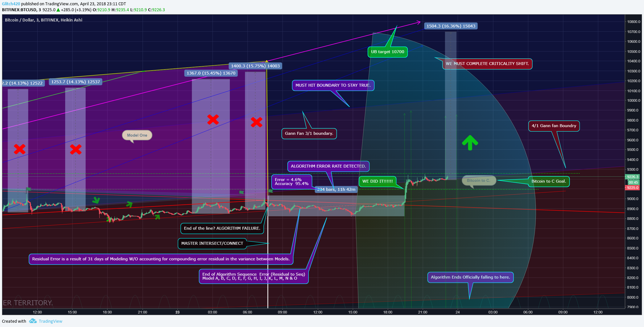The image size is (644, 327).
Task: Select the 'ALGORITHM ERROR RATE DETECTED.' callout
Action: pyautogui.click(x=328, y=166)
